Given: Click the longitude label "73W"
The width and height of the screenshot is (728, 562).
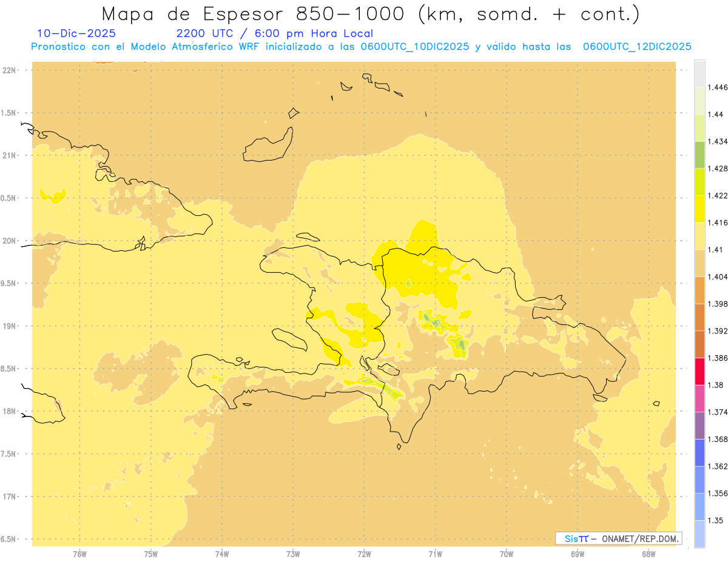Looking at the screenshot, I should (293, 554).
